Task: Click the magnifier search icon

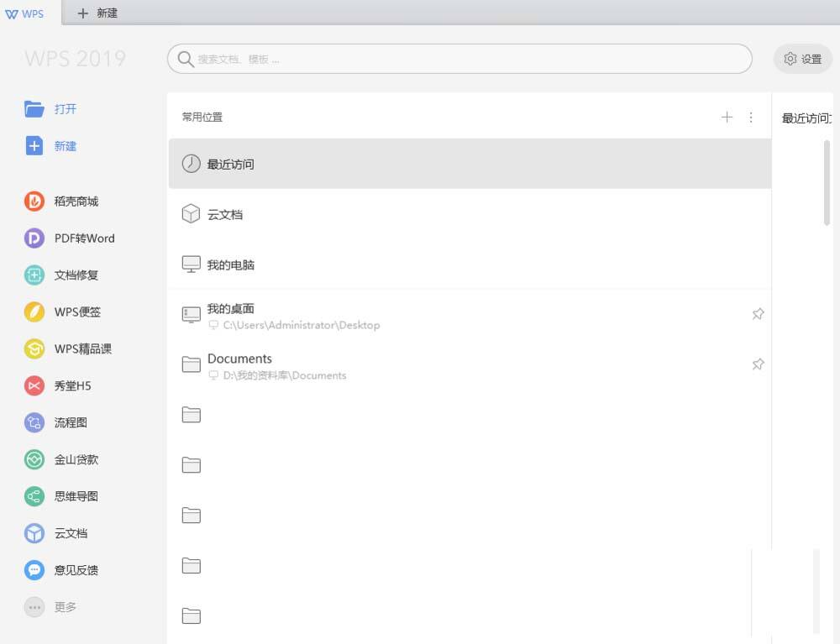Action: click(x=186, y=59)
